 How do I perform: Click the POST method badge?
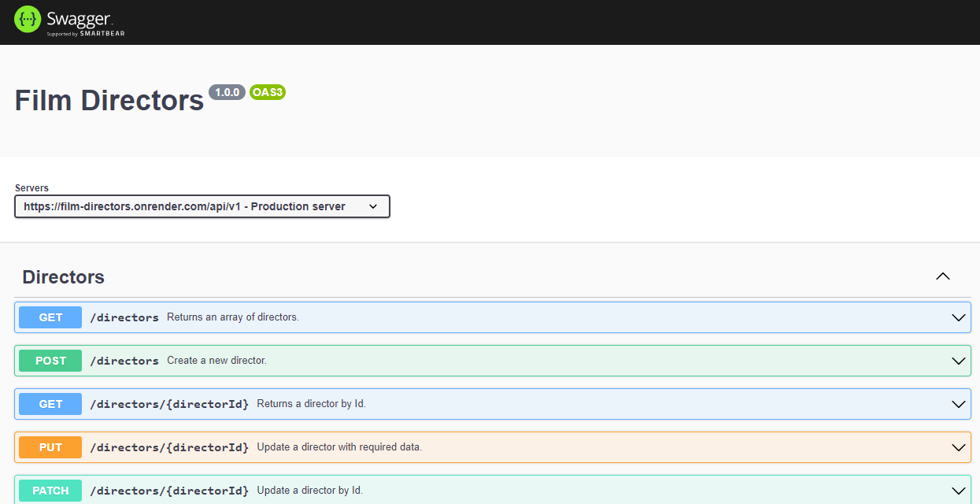[50, 361]
